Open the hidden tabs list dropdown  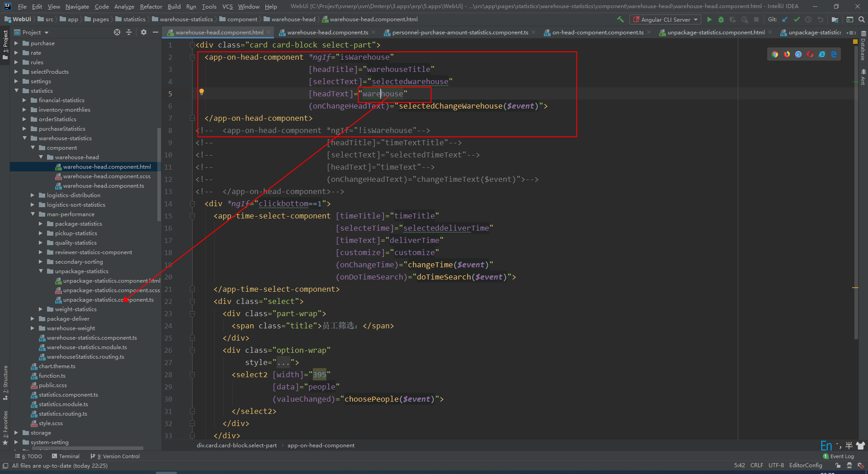(851, 33)
